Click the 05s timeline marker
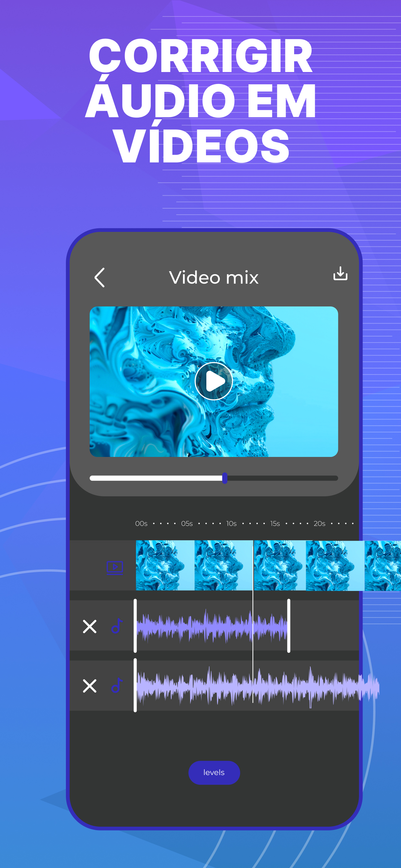Screen dimensions: 401x868 click(x=187, y=524)
